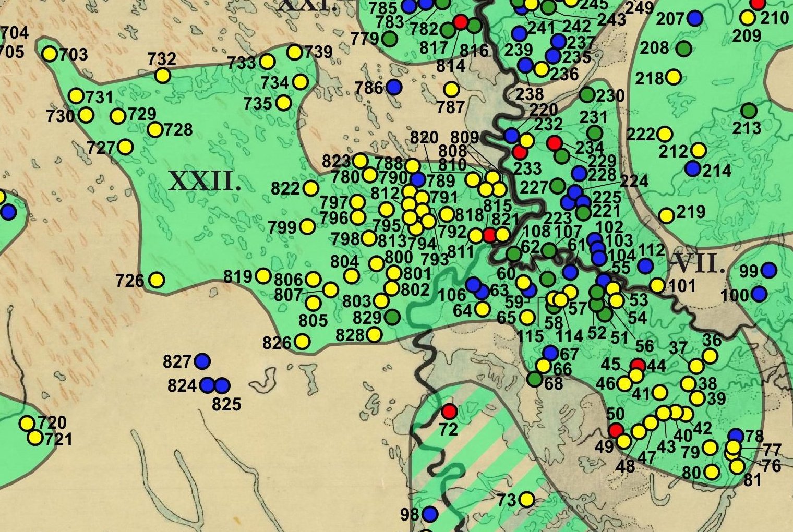Select the green marker numbered 829
Screen dimensions: 793x532
pyautogui.click(x=392, y=317)
